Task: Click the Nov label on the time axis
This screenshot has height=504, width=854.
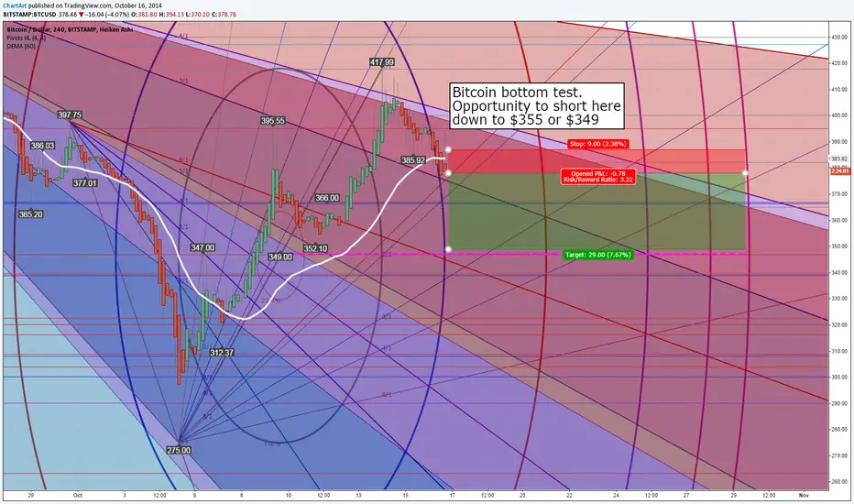Action: click(804, 495)
